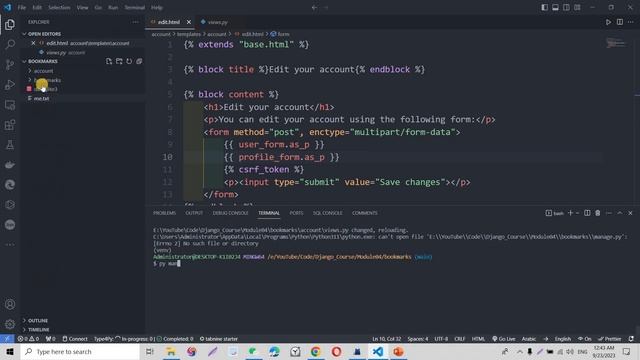Open the Docker view in activity bar
This screenshot has width=640, height=360.
coord(10,165)
